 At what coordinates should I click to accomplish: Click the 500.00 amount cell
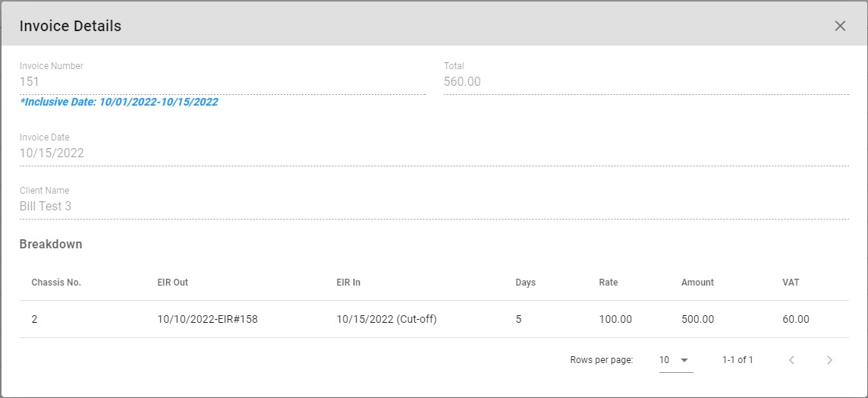pyautogui.click(x=697, y=320)
